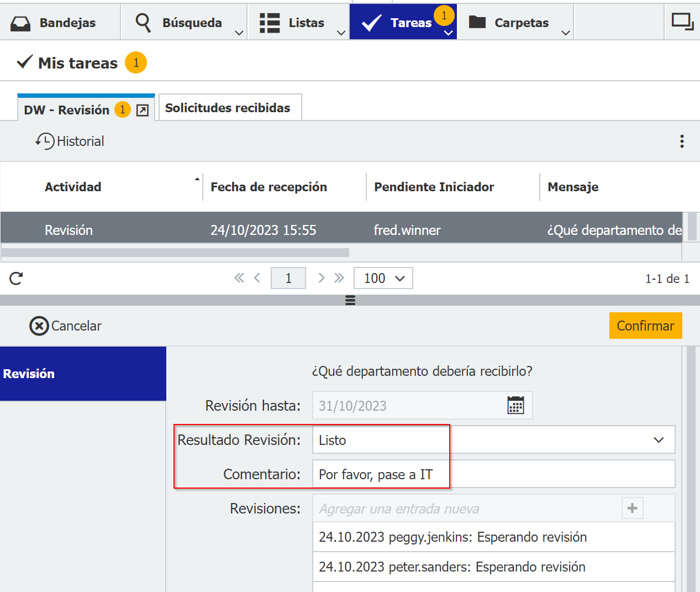Open the page size 100 dropdown
Screen dimensions: 700x592
(383, 278)
